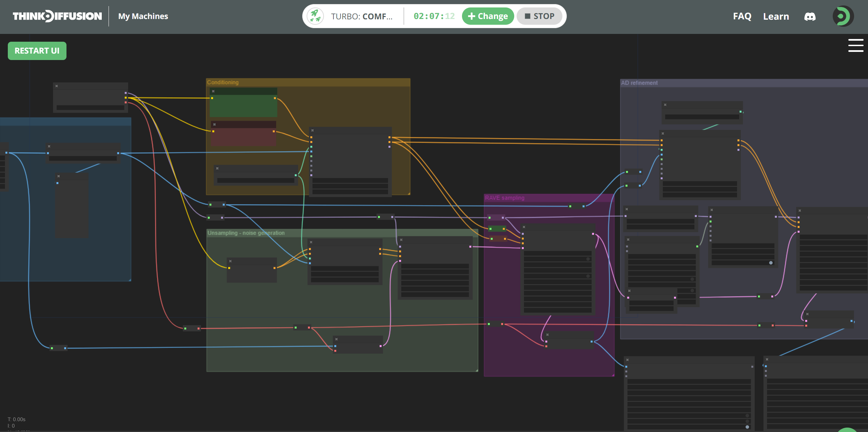The width and height of the screenshot is (868, 432).
Task: Click the rocket icon beside the TURBO machine name
Action: [315, 16]
